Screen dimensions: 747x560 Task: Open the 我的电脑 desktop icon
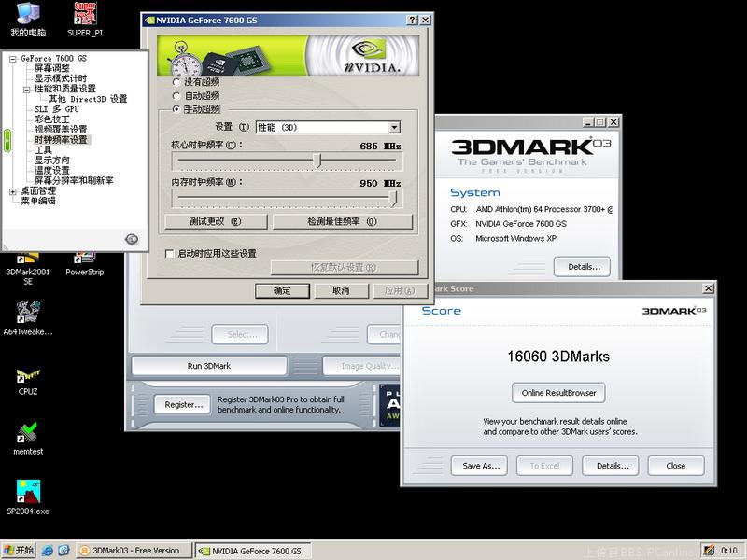click(x=28, y=19)
